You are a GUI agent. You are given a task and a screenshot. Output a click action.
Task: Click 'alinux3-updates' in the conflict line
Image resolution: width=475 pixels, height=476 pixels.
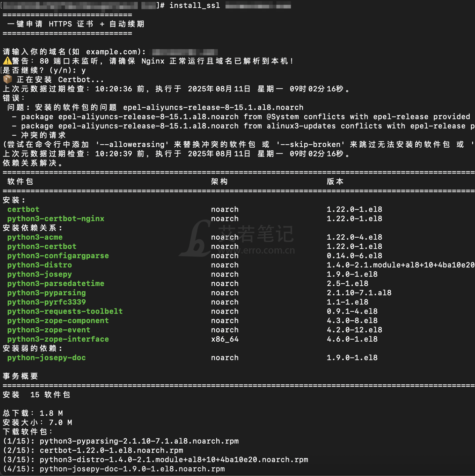coord(301,126)
